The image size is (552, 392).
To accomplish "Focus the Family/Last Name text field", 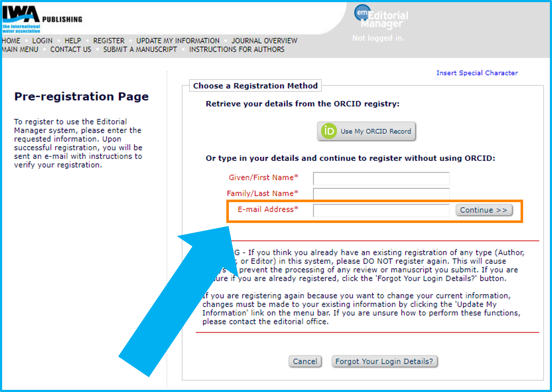I will point(381,194).
